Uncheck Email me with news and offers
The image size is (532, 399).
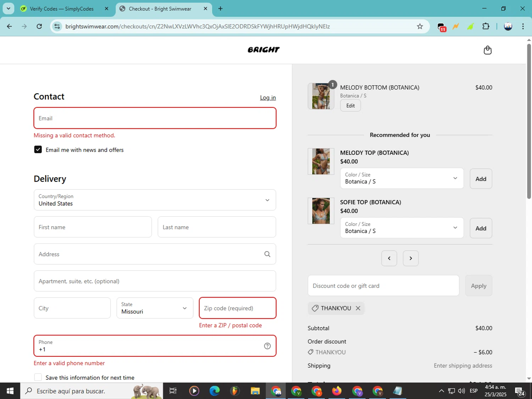click(38, 150)
